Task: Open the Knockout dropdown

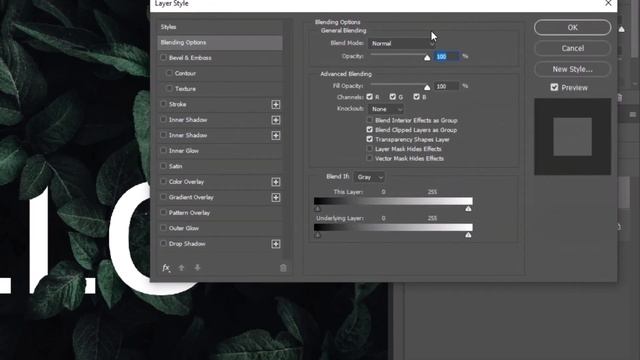Action: [x=386, y=109]
